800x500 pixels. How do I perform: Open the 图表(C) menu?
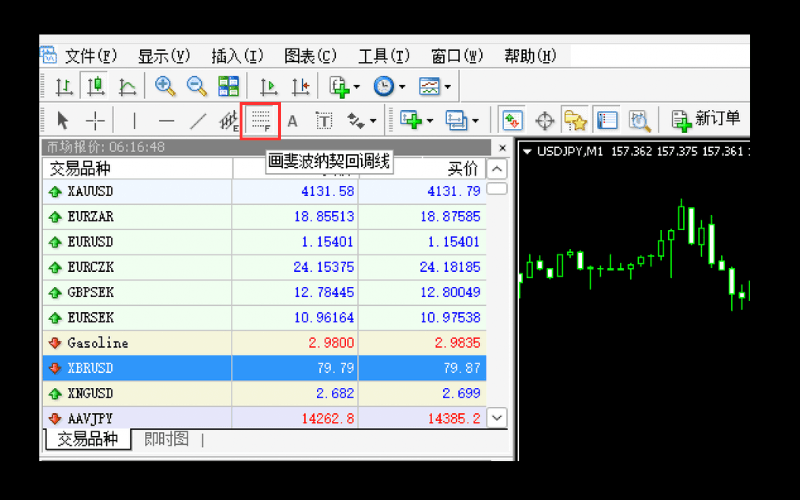tap(310, 56)
